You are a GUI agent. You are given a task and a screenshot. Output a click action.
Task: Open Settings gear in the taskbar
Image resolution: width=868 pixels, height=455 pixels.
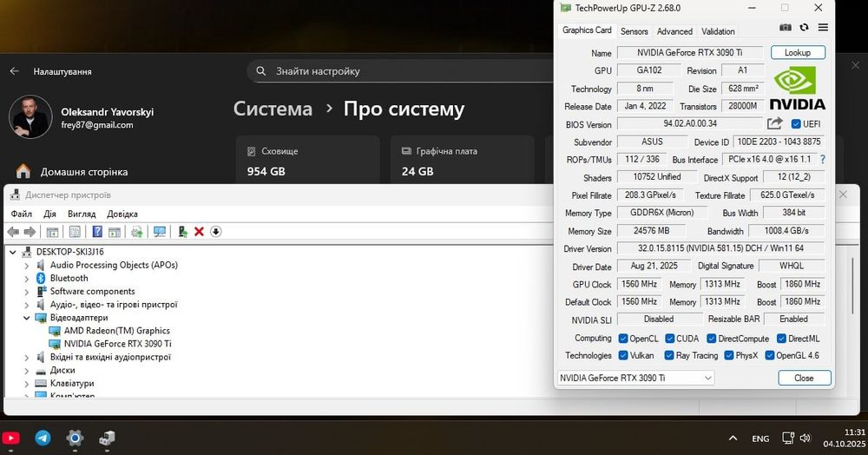(75, 439)
